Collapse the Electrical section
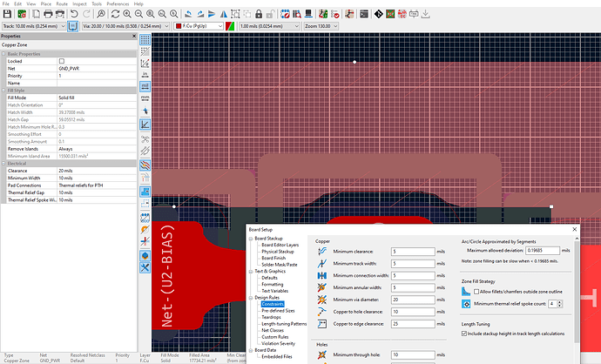Viewport: 601px width, 364px height. click(3, 163)
